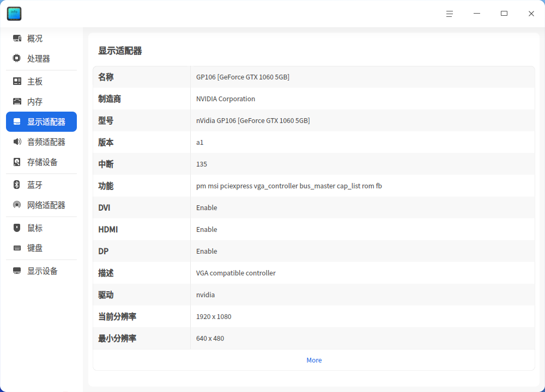Viewport: 545px width, 392px height.
Task: Click the minimum resolution "640 x 480"
Action: pos(210,339)
